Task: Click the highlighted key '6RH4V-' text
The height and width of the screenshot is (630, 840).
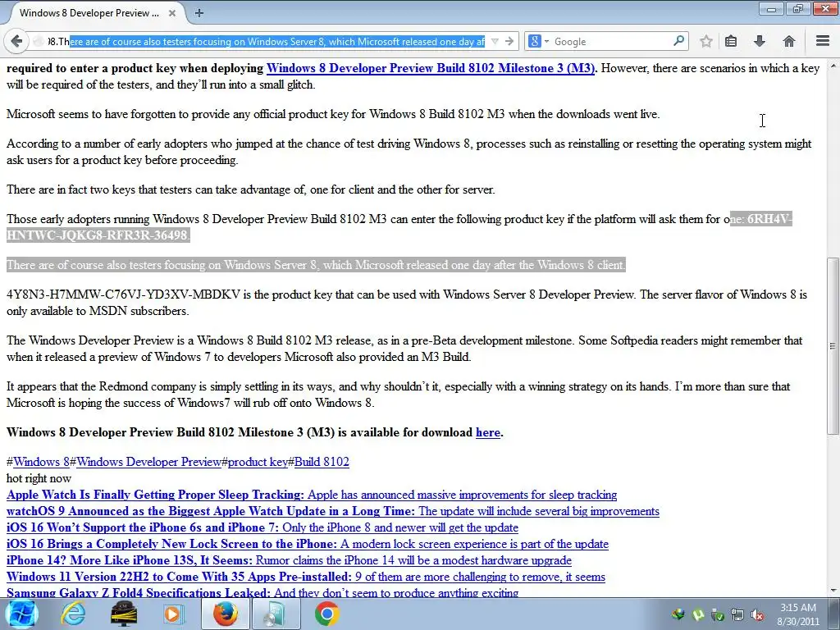Action: [769, 219]
